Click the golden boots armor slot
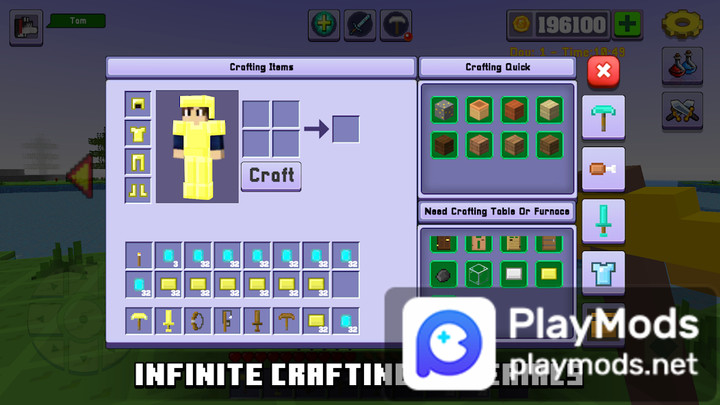The width and height of the screenshot is (720, 405). pos(138,190)
